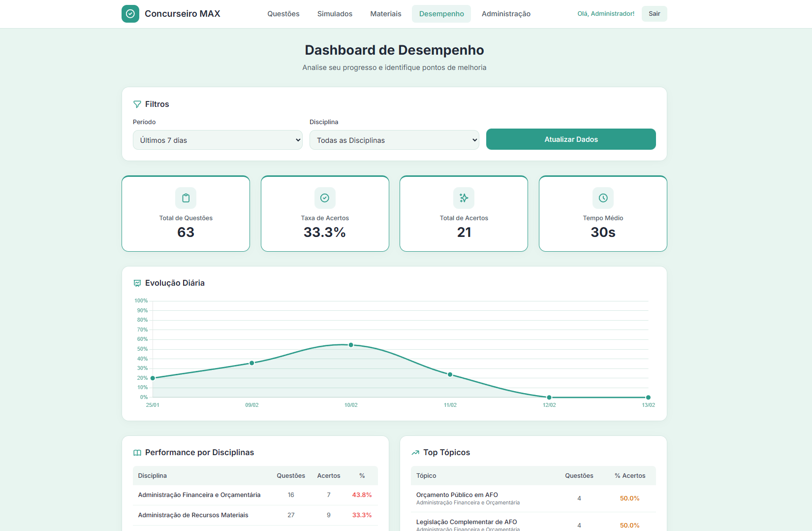Expand the Disciplina dropdown showing Todas as Disciplinas
Screen dimensions: 812x531
coord(394,140)
